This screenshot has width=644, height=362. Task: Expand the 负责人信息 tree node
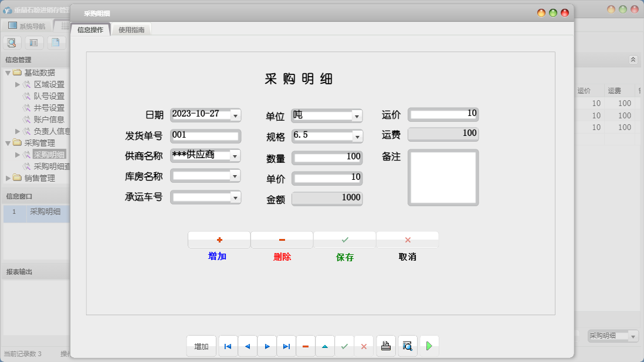pyautogui.click(x=17, y=131)
